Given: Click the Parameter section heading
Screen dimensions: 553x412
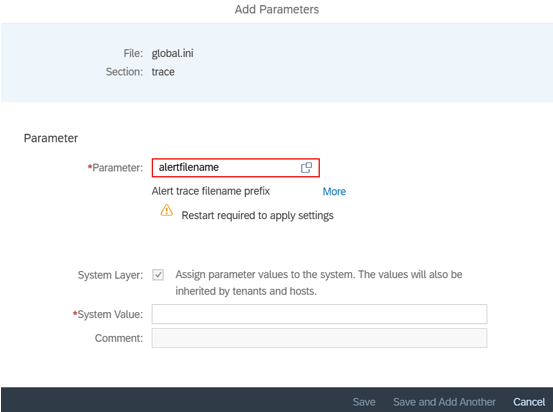Looking at the screenshot, I should point(51,138).
